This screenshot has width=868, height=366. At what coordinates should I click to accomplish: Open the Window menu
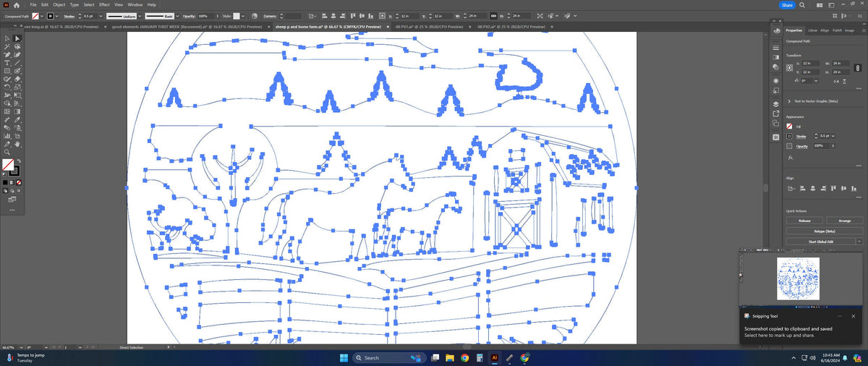(x=135, y=5)
